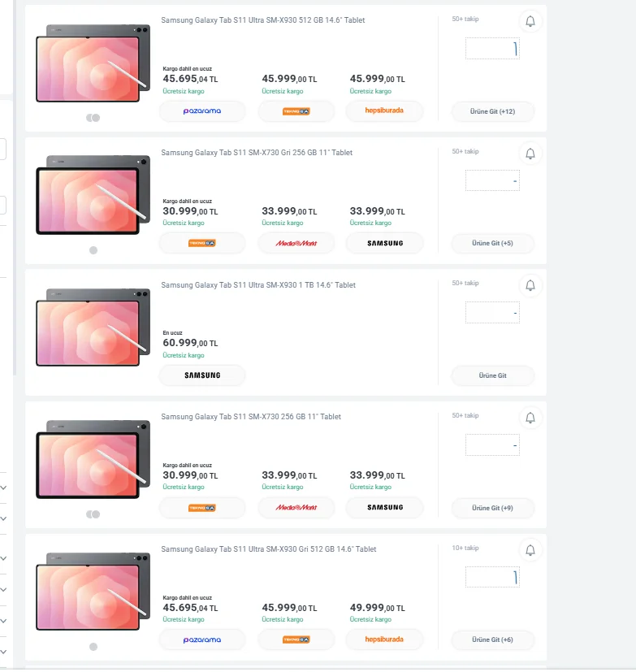Expand bottommost chevron in left filter sidebar
This screenshot has width=636, height=672.
tap(3, 652)
